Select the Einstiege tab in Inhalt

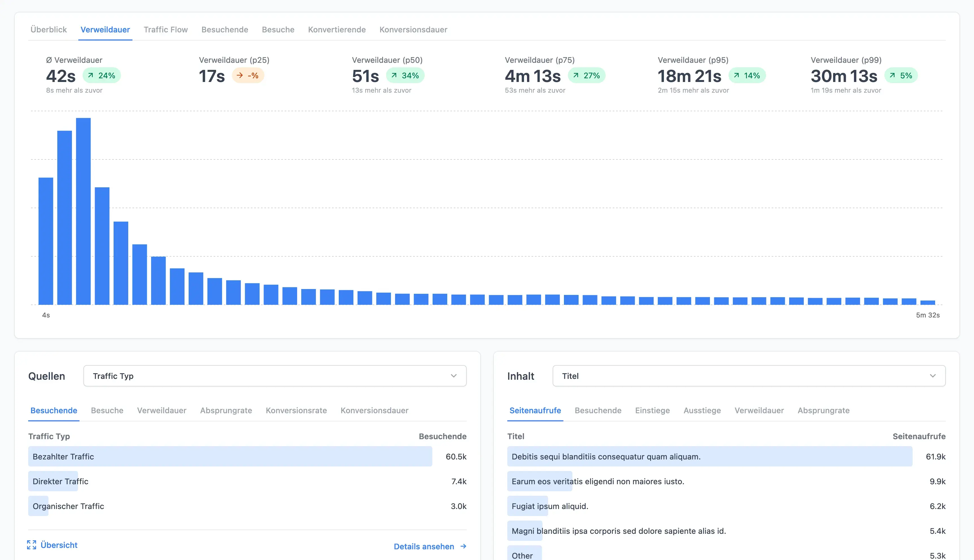[652, 410]
